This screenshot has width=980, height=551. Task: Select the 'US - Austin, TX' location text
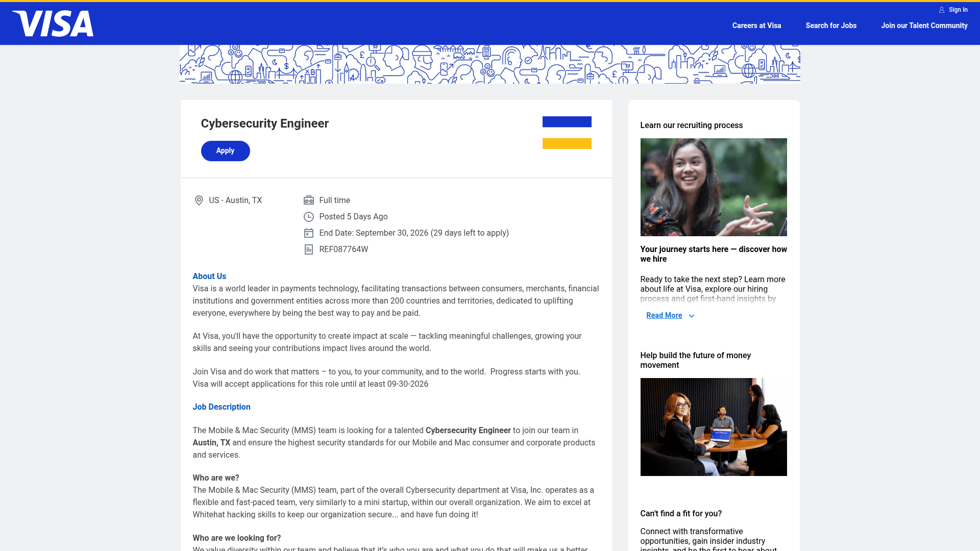click(235, 201)
